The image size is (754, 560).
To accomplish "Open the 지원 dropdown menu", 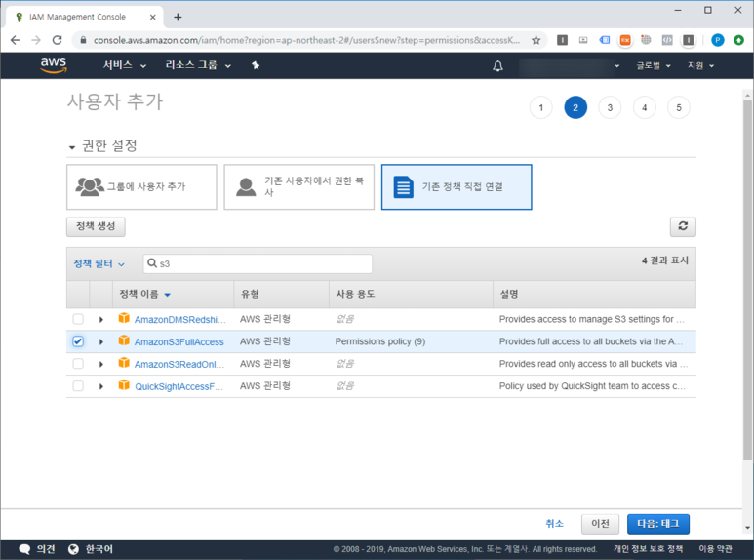I will coord(700,66).
